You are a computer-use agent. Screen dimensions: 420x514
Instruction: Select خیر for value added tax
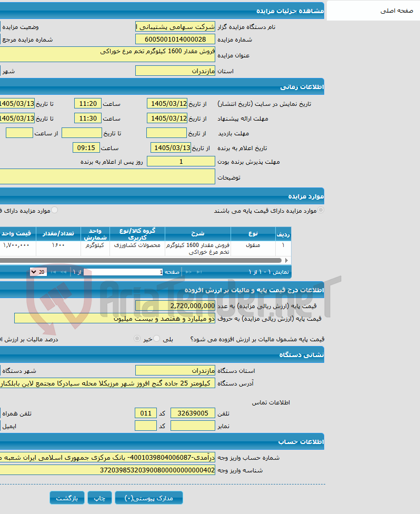137,339
